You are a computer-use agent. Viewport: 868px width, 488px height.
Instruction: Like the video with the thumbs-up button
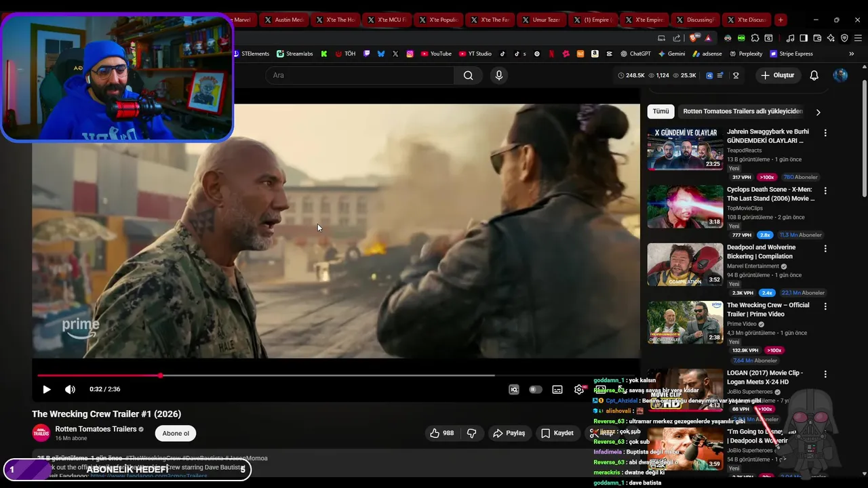click(x=443, y=433)
